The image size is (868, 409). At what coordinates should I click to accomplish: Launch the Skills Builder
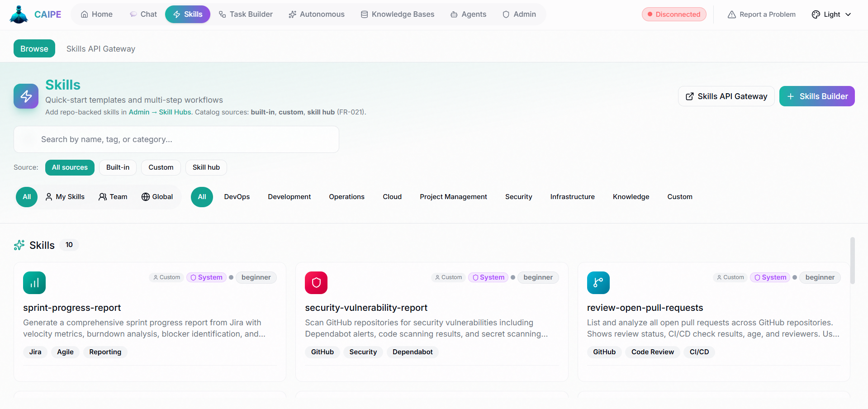point(817,96)
